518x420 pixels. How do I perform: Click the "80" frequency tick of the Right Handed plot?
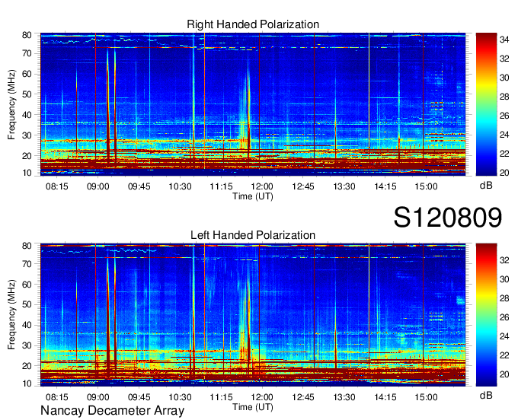(27, 35)
